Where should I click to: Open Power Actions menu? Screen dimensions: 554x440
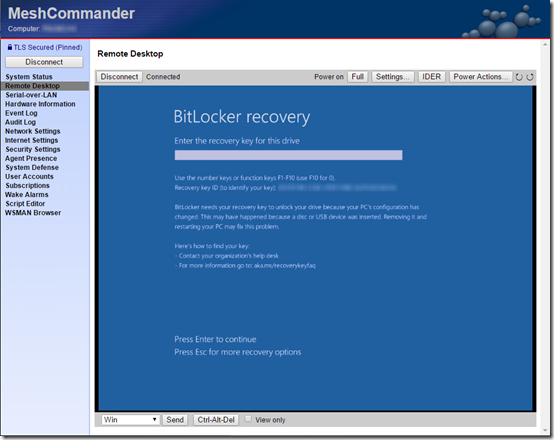[481, 77]
